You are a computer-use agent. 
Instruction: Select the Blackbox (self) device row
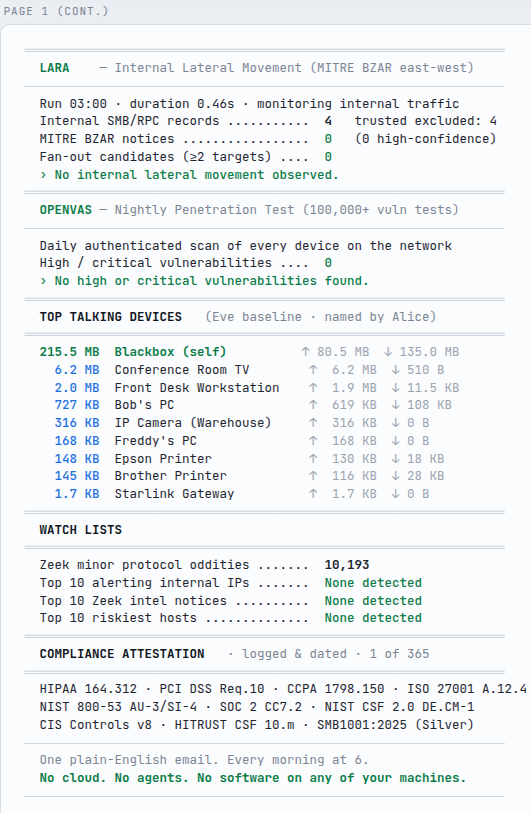pyautogui.click(x=249, y=352)
